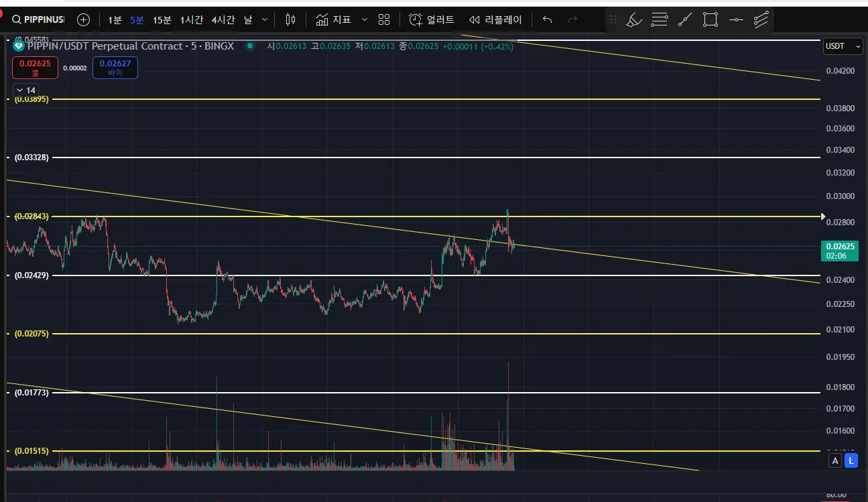Open the indicator templates grid icon
Image resolution: width=868 pixels, height=502 pixels.
384,19
